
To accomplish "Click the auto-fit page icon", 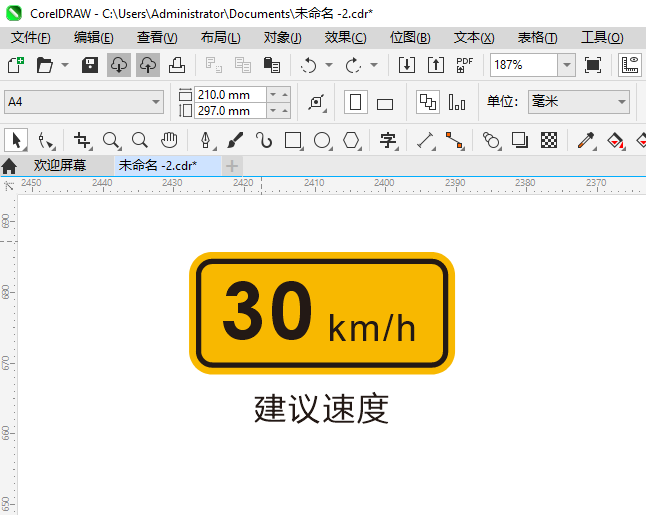I will 317,102.
